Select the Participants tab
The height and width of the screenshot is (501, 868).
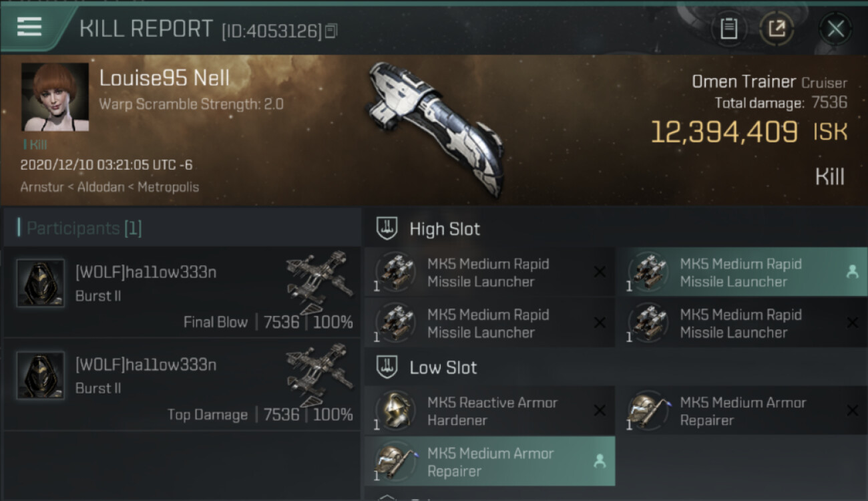83,228
